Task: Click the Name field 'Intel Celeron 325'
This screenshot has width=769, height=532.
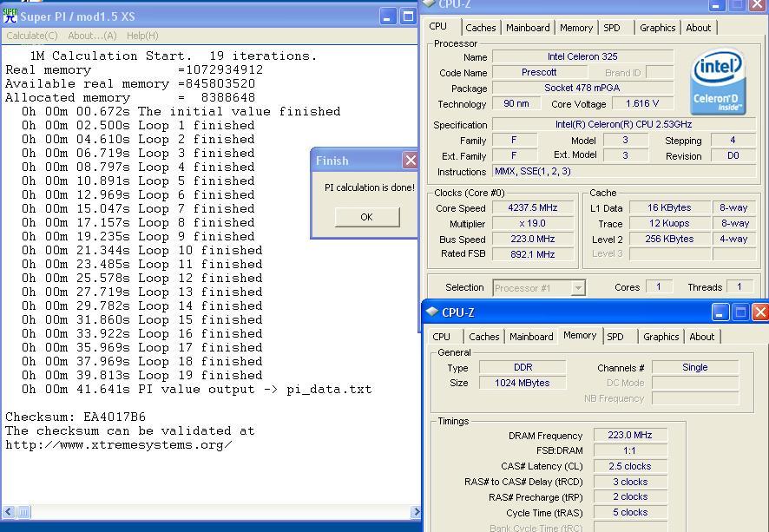Action: 582,57
